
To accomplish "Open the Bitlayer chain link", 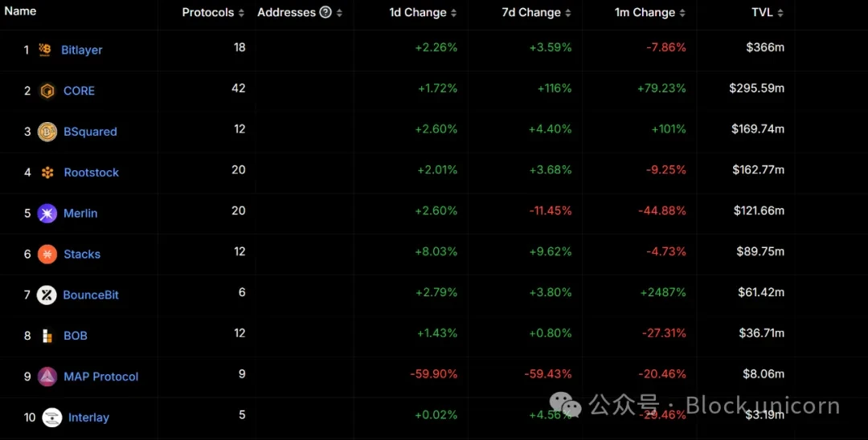I will (x=82, y=50).
